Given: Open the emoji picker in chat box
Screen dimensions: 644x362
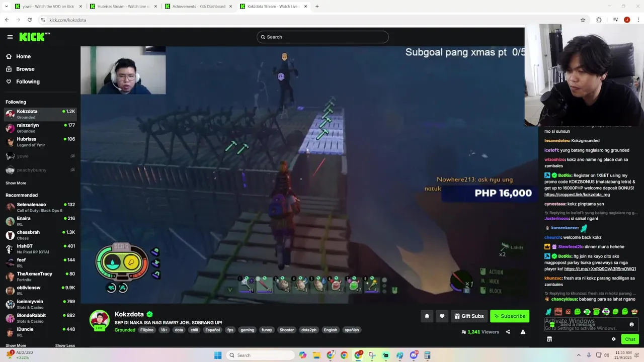Looking at the screenshot, I should click(x=632, y=324).
